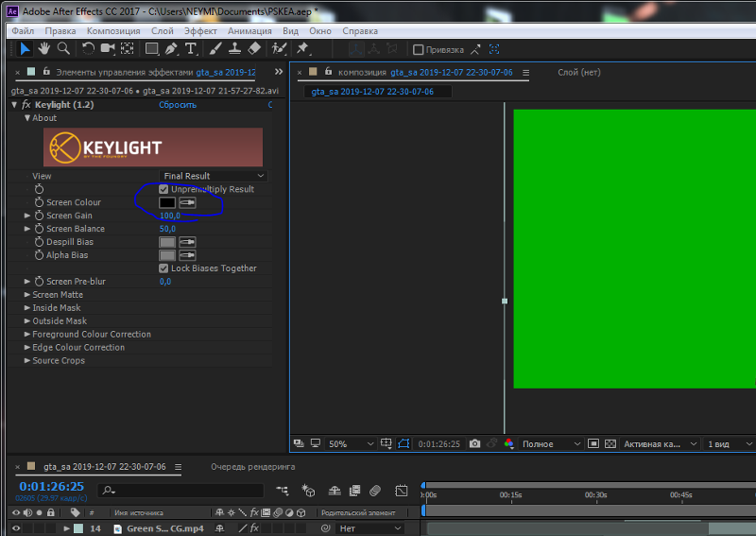Open the View Final Result dropdown
756x536 pixels.
tap(214, 176)
